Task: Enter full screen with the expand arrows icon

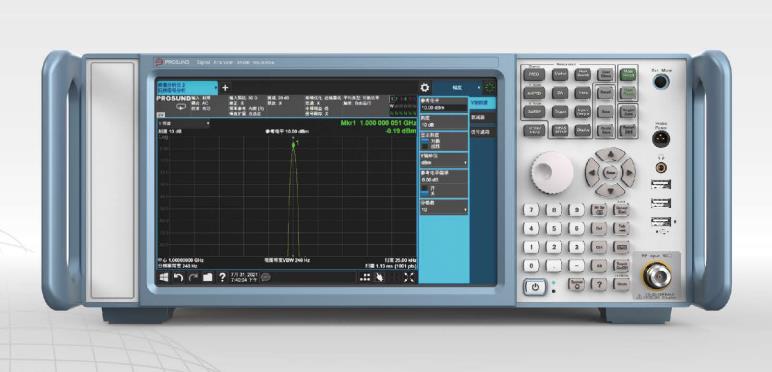Action: coord(409,278)
